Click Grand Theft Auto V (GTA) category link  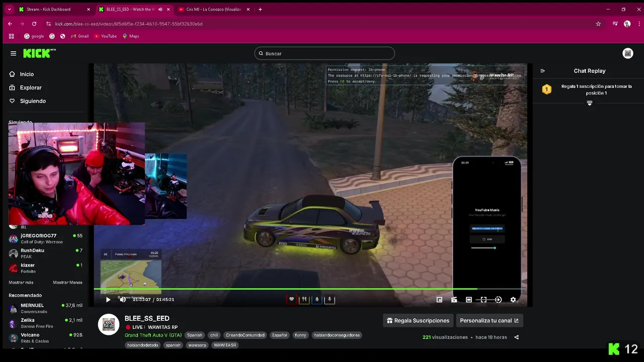pos(153,335)
